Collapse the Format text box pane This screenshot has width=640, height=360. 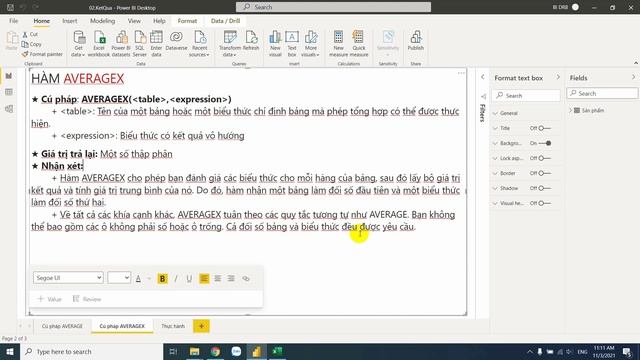point(558,77)
